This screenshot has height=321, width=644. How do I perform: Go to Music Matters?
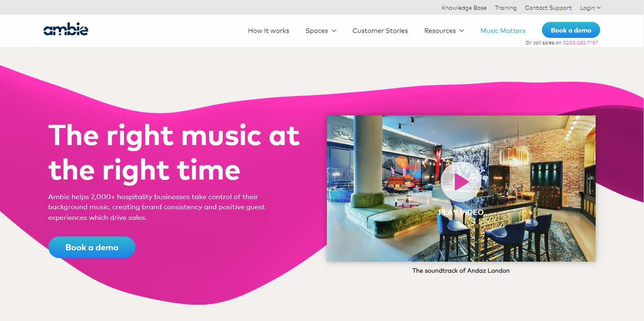503,31
